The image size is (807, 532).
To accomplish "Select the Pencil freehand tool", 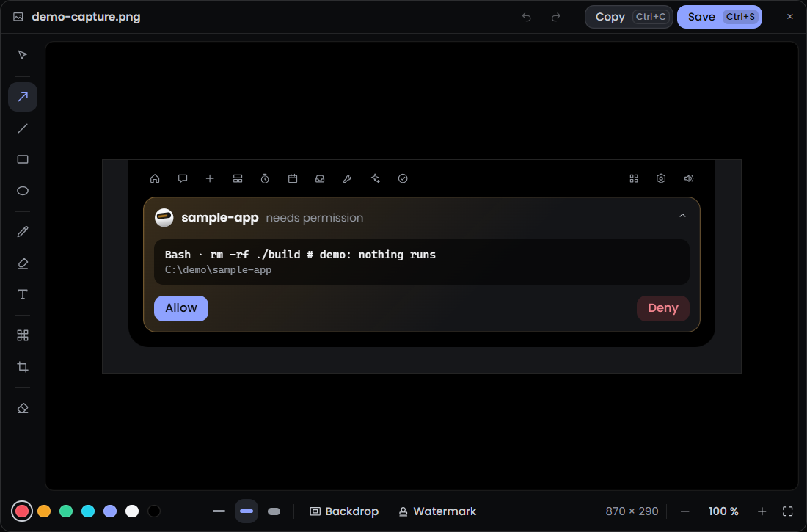I will pos(23,232).
